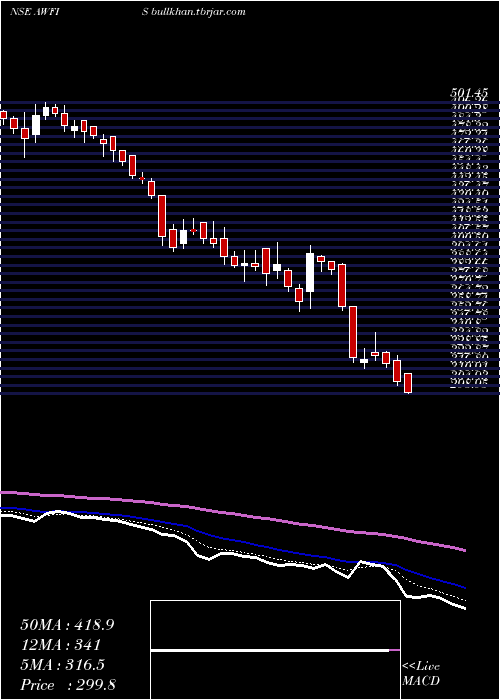The image size is (500, 700).
Task: Click the 501.45 top price label
Action: tap(467, 94)
